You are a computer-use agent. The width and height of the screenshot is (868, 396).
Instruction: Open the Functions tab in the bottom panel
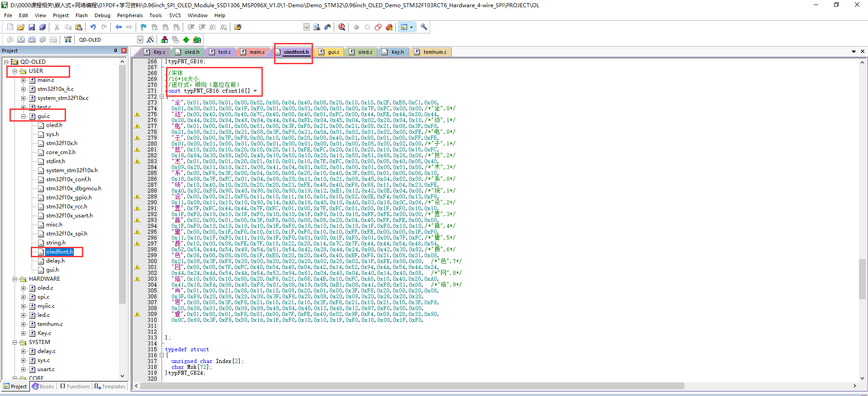[75, 387]
